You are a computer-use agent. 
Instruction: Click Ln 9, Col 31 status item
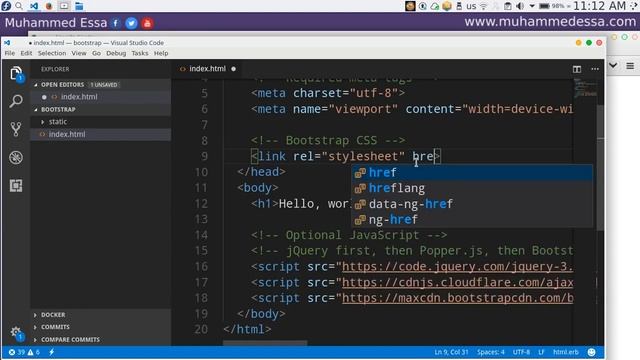(x=451, y=352)
